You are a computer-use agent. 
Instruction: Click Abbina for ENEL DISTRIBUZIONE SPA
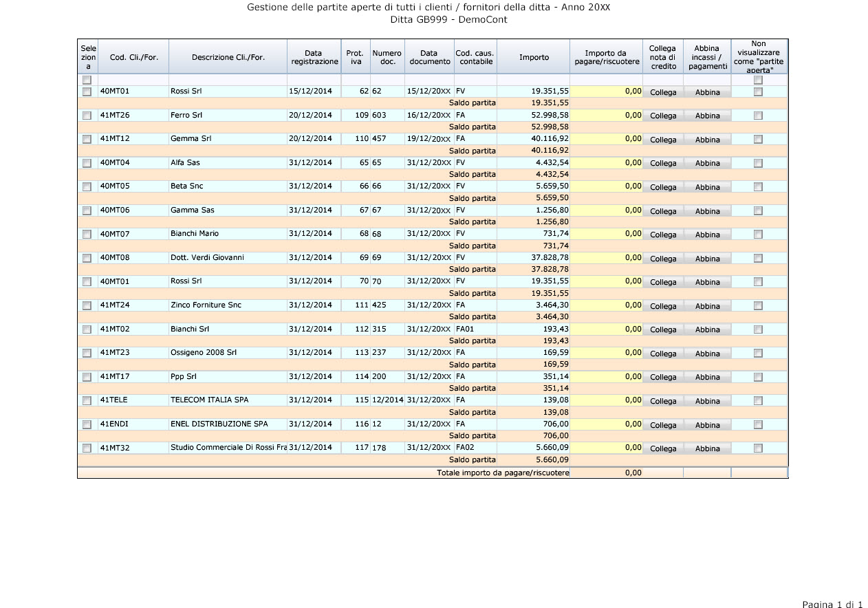tap(707, 425)
